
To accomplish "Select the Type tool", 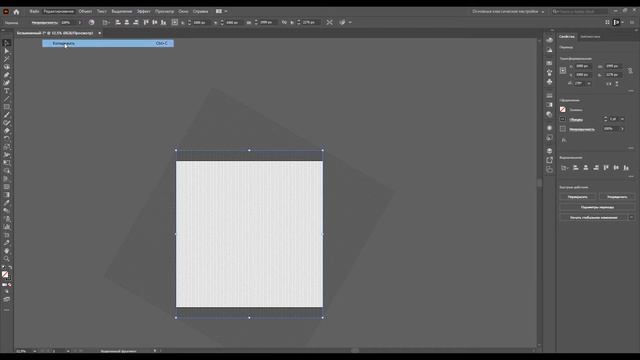I will click(7, 91).
